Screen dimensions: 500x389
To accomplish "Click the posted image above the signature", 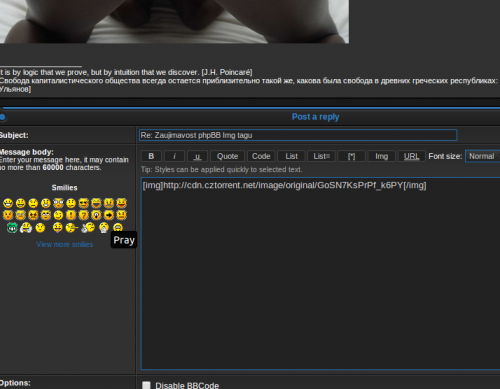I will (x=174, y=21).
